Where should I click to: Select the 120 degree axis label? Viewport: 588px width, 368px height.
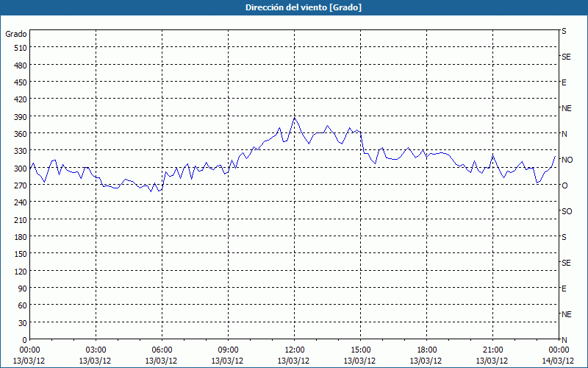coord(21,271)
